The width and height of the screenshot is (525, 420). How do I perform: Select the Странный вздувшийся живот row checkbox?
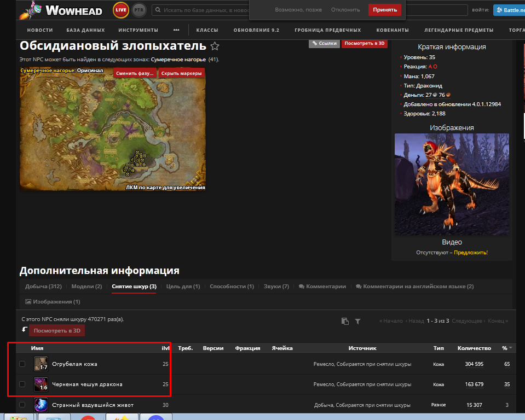(22, 405)
